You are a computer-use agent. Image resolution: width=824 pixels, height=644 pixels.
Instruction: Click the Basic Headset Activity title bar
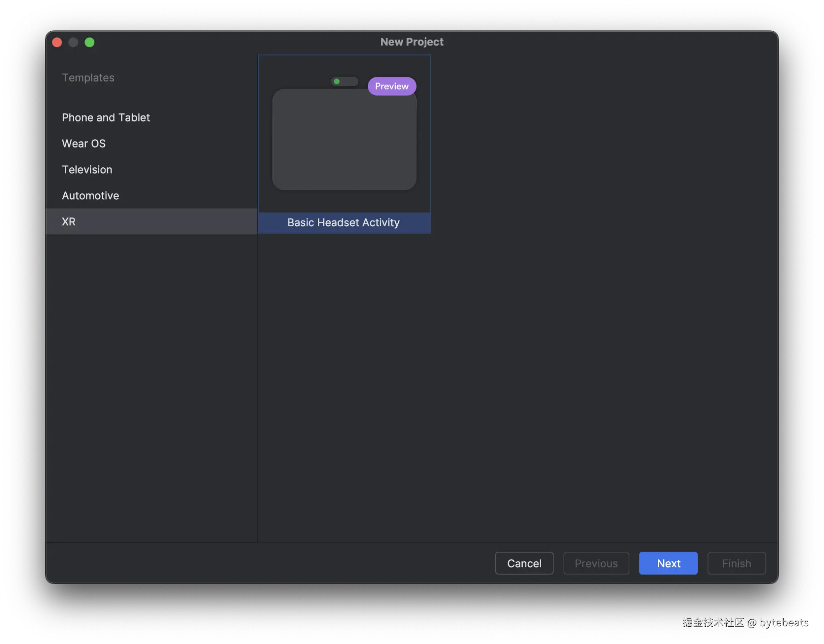coord(343,222)
